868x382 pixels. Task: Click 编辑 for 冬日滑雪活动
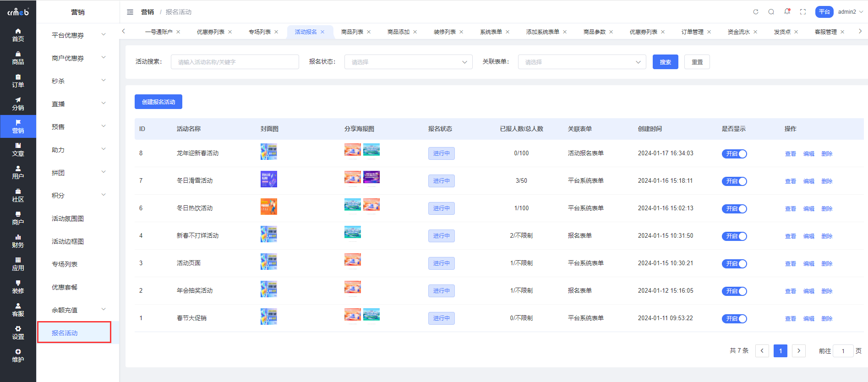(x=809, y=181)
